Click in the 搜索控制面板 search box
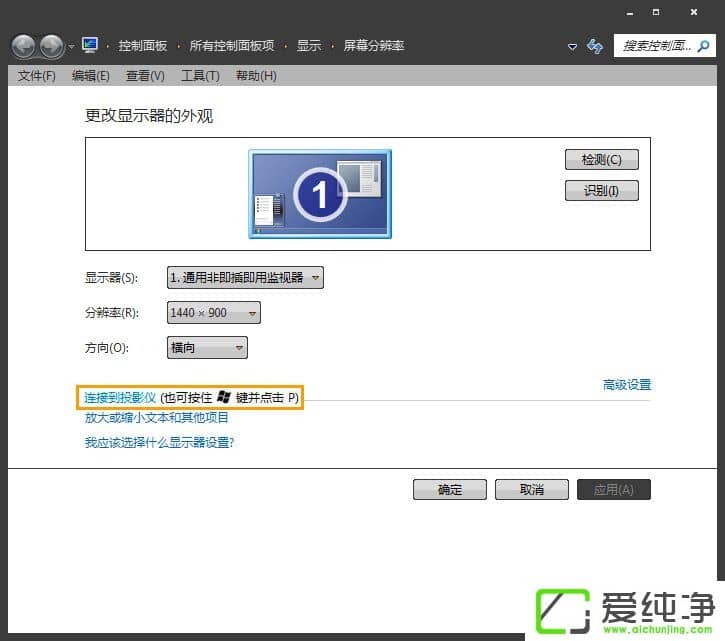This screenshot has height=641, width=725. [664, 46]
